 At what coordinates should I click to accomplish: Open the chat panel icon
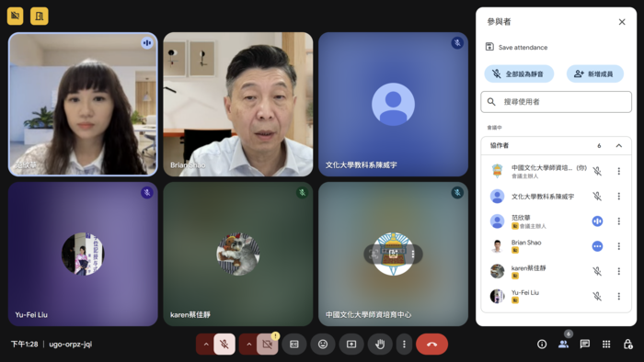[585, 345]
